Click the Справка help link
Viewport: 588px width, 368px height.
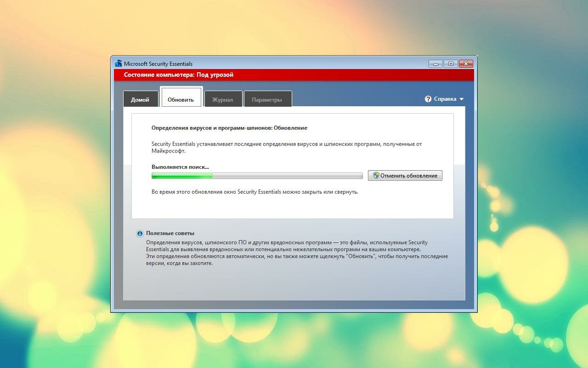445,99
